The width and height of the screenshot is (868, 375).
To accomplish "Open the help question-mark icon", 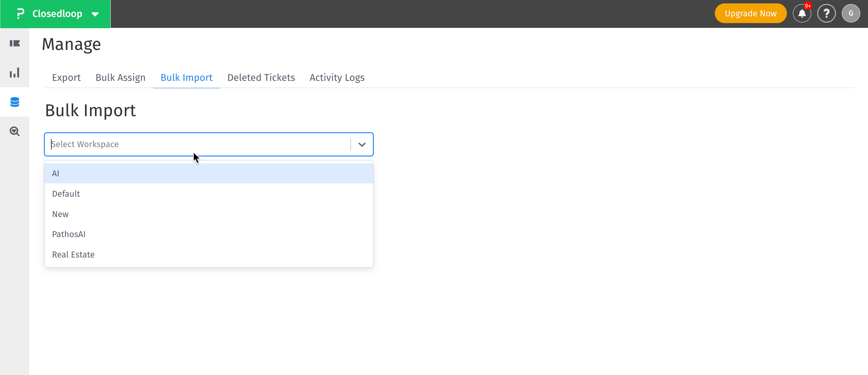I will click(827, 14).
